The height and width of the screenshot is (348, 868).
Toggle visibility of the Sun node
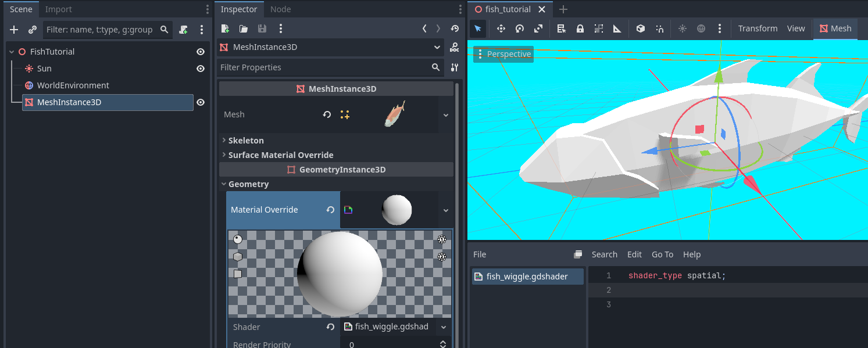pos(201,69)
